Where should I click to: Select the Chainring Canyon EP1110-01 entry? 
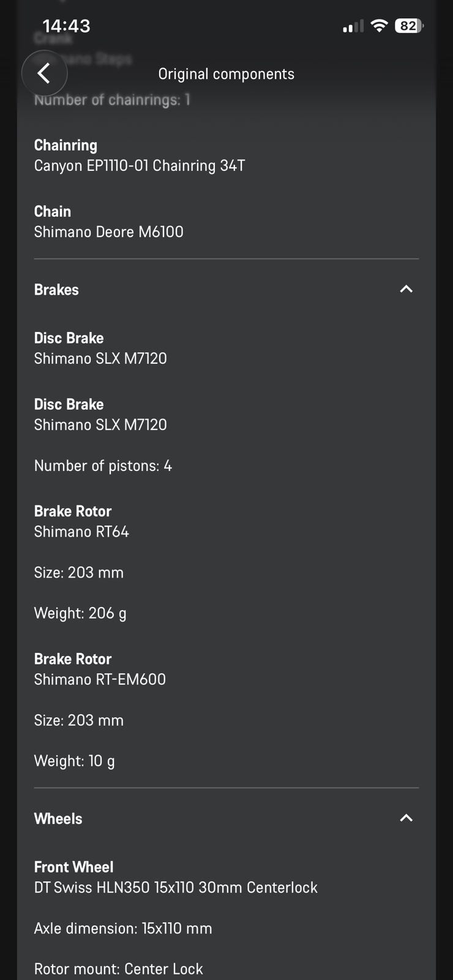click(140, 156)
